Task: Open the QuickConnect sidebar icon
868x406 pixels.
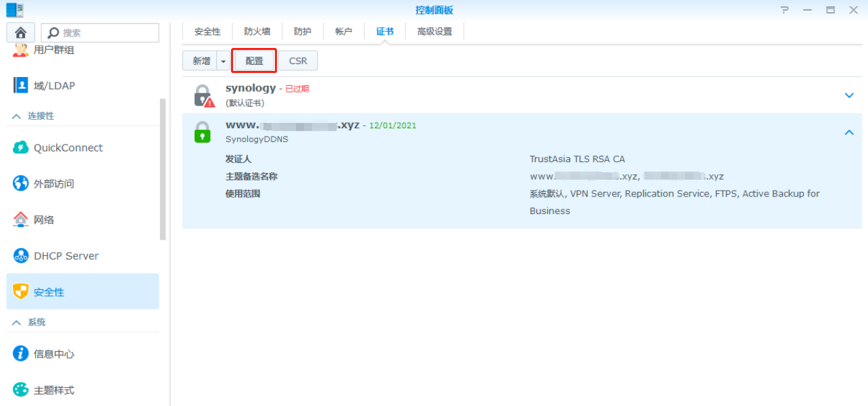Action: (x=21, y=148)
